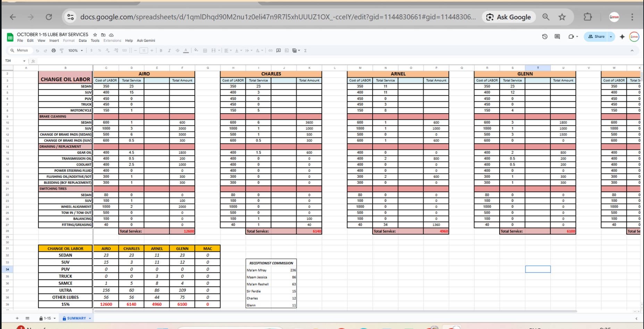
Task: Open the Tools menu
Action: tap(95, 41)
